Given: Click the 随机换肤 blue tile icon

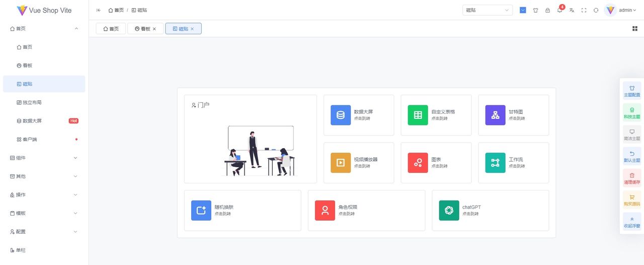Looking at the screenshot, I should 201,211.
